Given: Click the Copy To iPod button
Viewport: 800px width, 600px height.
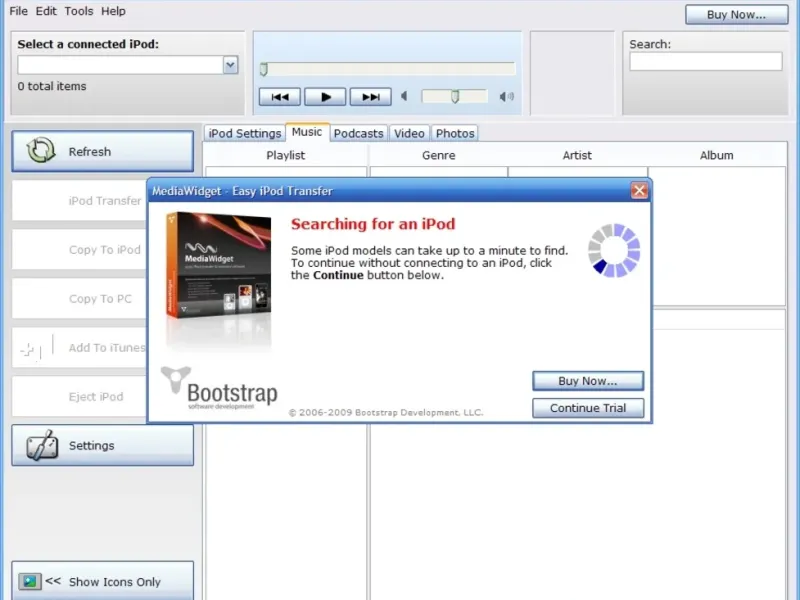Looking at the screenshot, I should pyautogui.click(x=79, y=249).
